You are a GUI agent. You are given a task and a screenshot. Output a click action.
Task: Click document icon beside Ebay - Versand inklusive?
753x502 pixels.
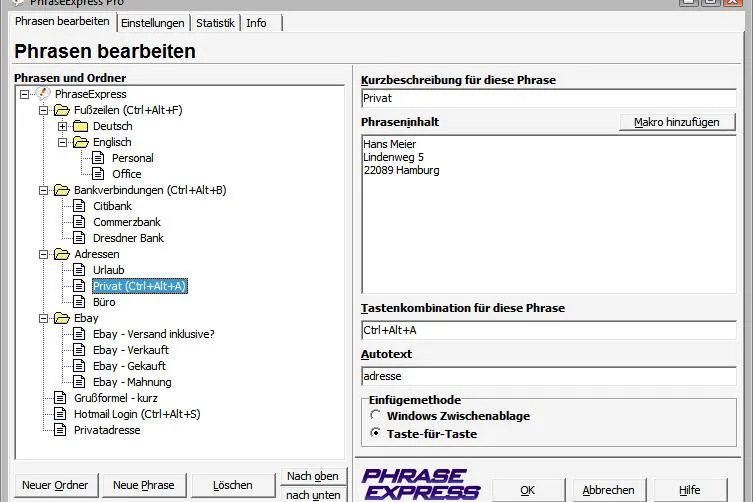click(x=79, y=333)
